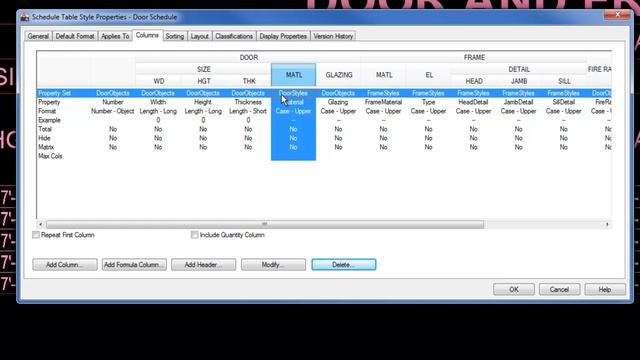The height and width of the screenshot is (360, 640).
Task: Select the GLAZING column header
Action: pos(338,75)
